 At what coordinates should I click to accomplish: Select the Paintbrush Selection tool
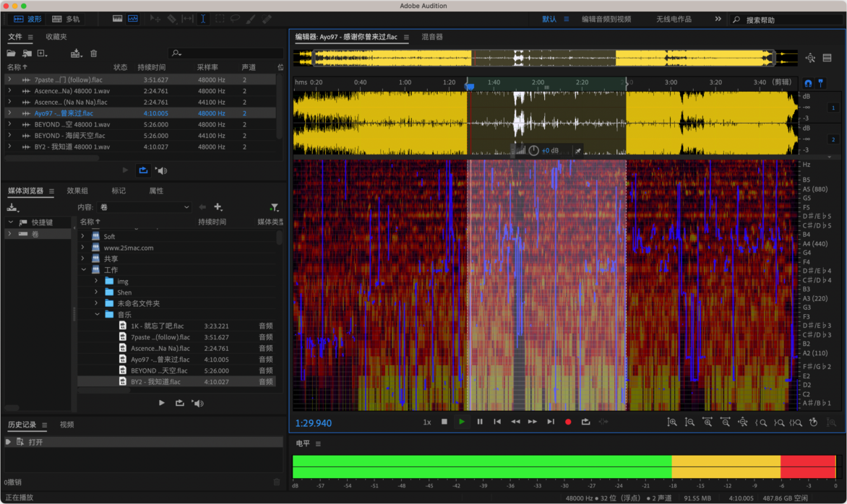251,19
